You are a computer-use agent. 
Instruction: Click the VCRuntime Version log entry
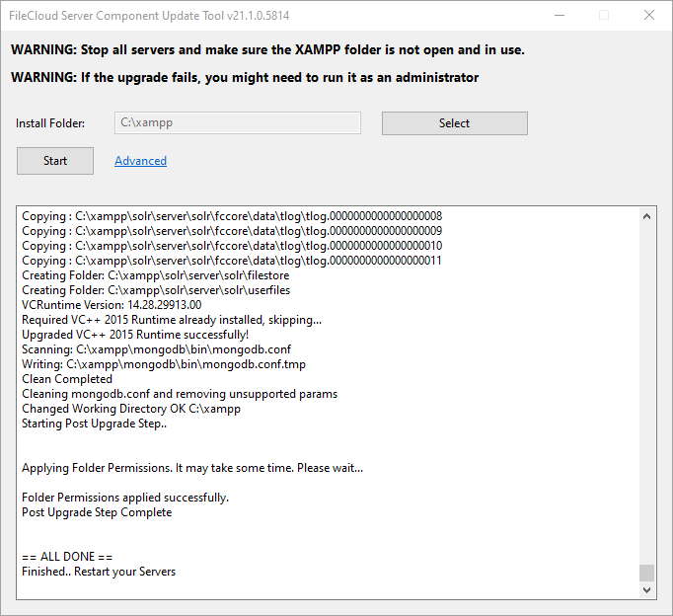111,305
